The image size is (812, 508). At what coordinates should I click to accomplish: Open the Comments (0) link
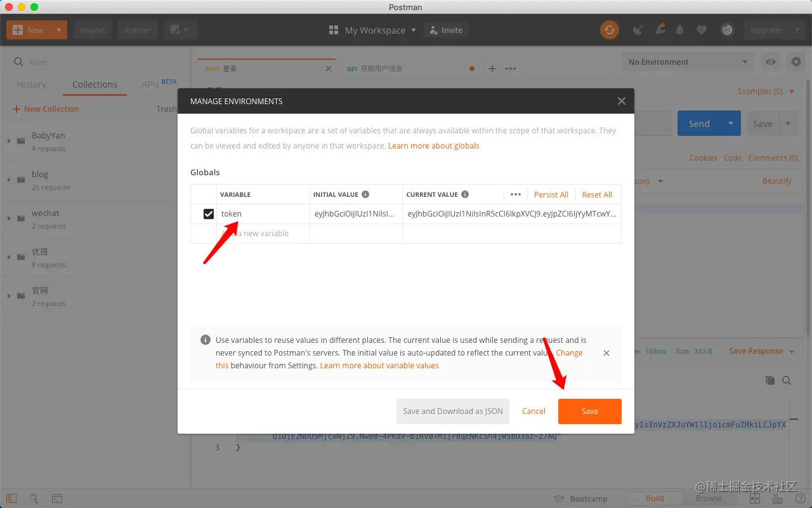pos(773,158)
